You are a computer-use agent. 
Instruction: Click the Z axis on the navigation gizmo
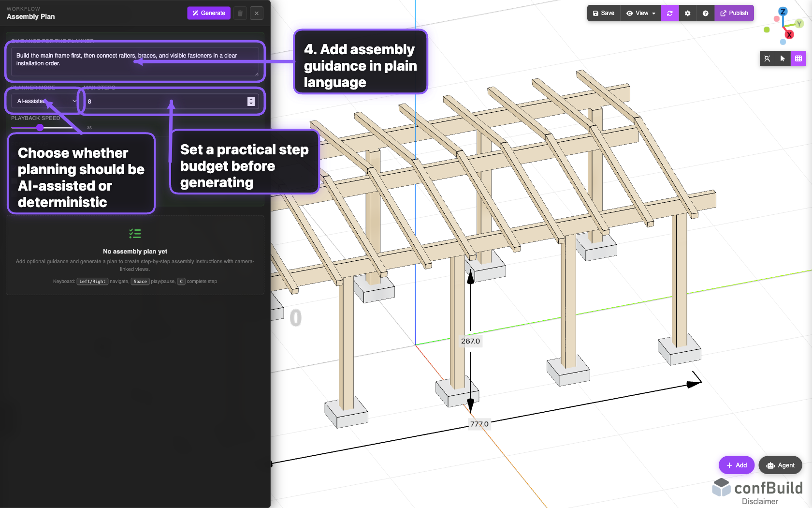coord(783,11)
